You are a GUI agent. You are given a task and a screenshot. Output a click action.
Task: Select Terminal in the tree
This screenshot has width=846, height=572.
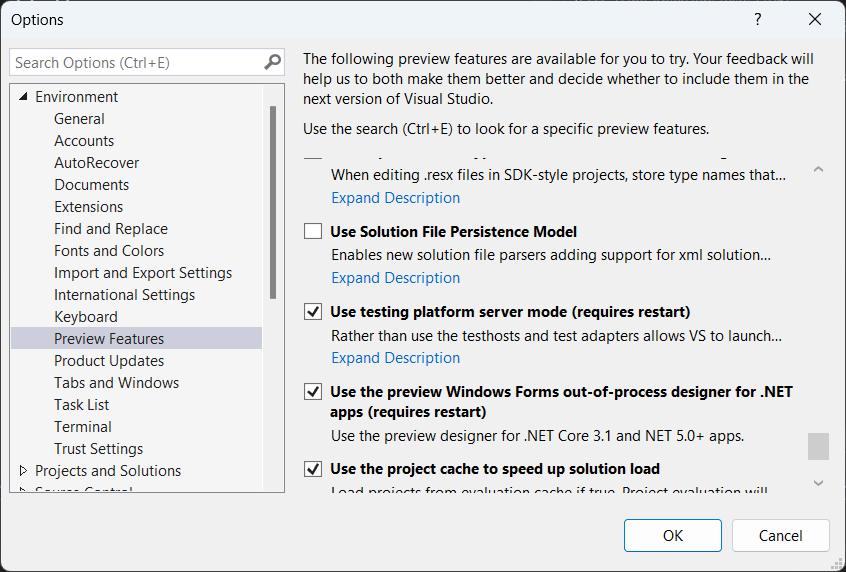tap(83, 427)
